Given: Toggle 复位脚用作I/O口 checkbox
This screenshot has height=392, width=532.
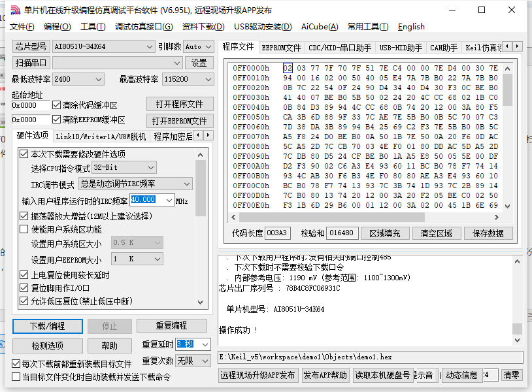Looking at the screenshot, I should (24, 288).
